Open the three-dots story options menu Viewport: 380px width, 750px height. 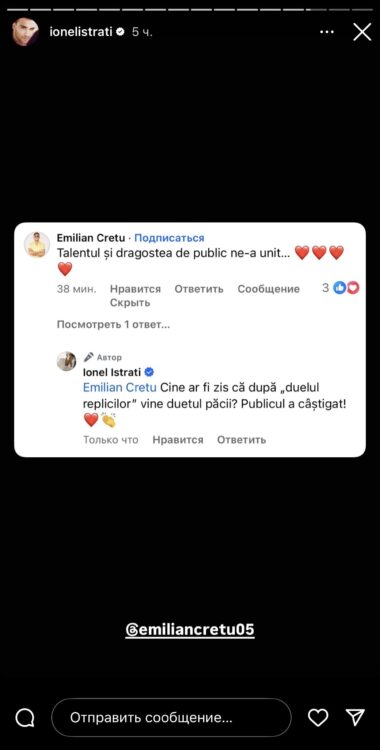click(327, 32)
